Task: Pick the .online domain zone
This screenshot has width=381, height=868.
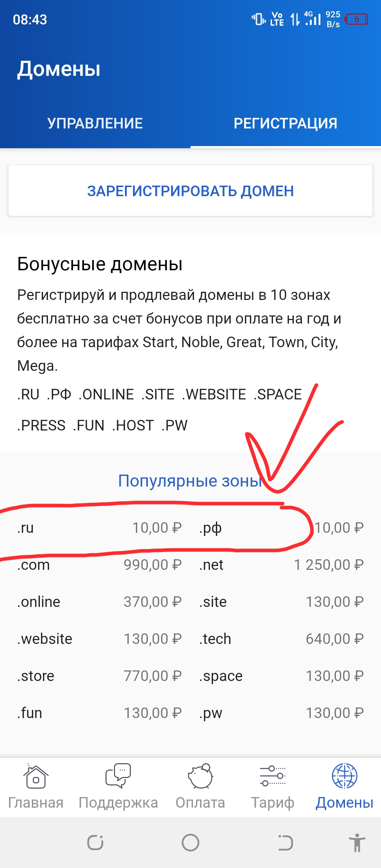Action: 99,602
